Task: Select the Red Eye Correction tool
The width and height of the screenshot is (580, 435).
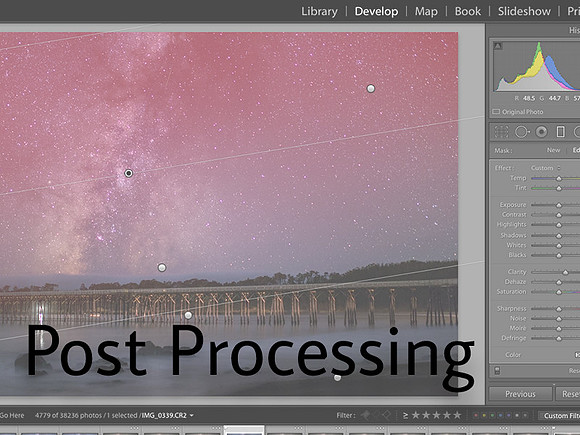Action: click(x=542, y=132)
